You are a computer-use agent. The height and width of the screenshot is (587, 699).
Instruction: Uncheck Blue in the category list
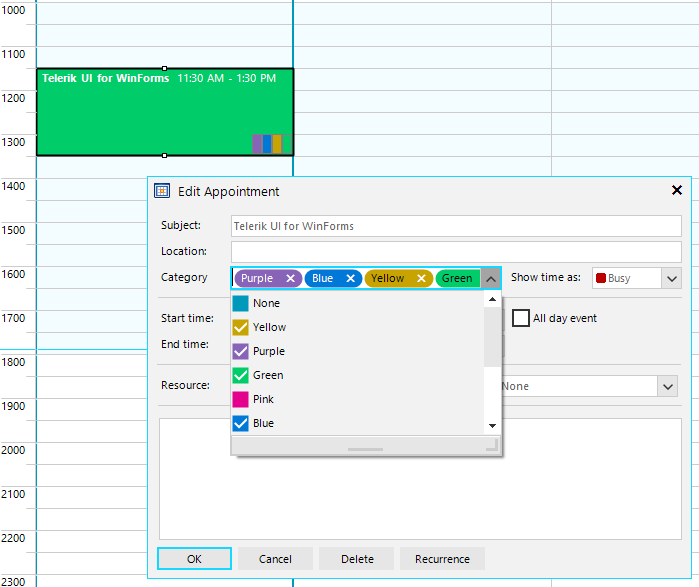tap(240, 423)
